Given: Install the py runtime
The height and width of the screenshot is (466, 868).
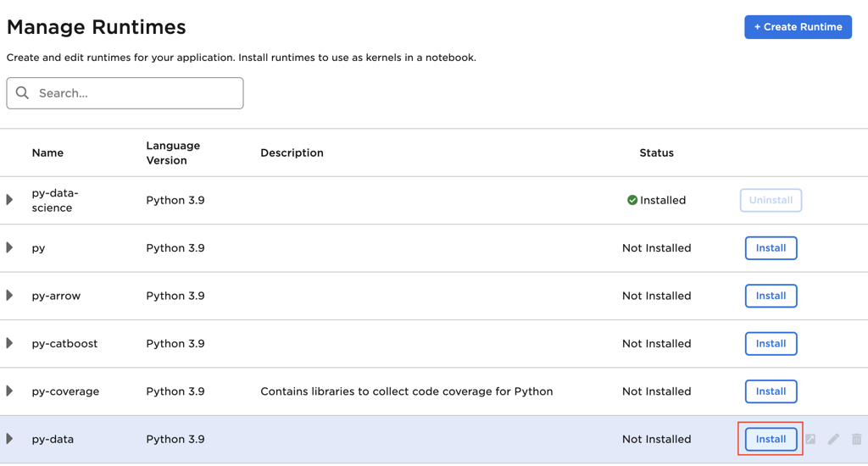Looking at the screenshot, I should (x=771, y=247).
